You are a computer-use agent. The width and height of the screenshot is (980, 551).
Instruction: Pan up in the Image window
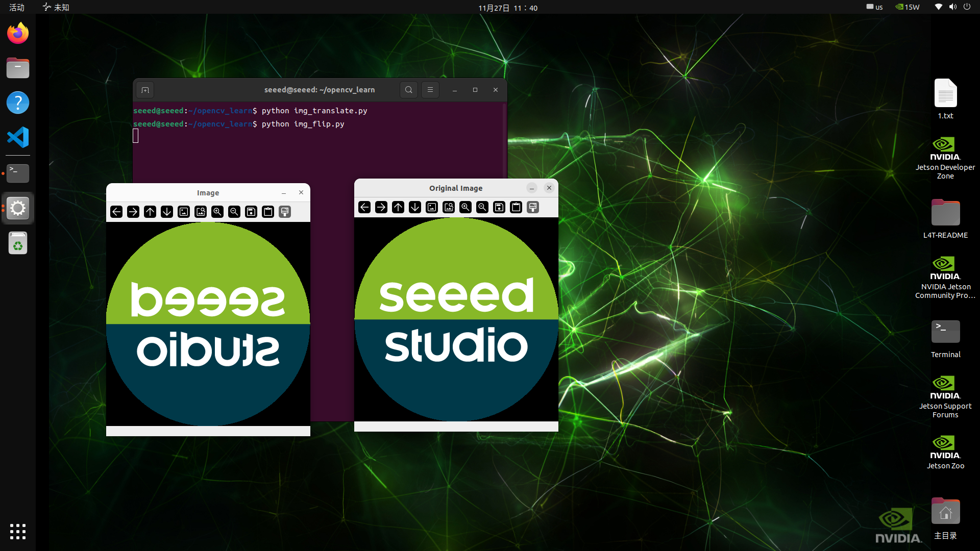coord(150,212)
